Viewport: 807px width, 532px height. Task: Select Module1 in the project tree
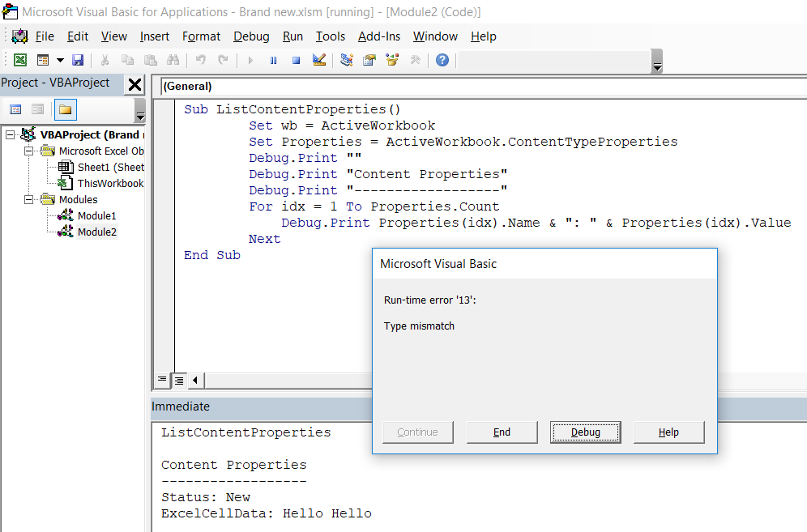(96, 216)
